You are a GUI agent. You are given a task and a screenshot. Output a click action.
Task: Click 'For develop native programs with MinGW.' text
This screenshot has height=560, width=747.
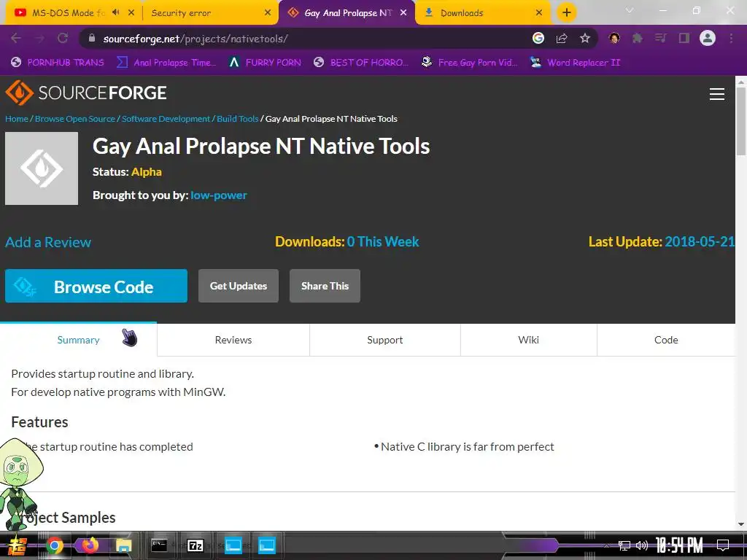click(x=118, y=392)
